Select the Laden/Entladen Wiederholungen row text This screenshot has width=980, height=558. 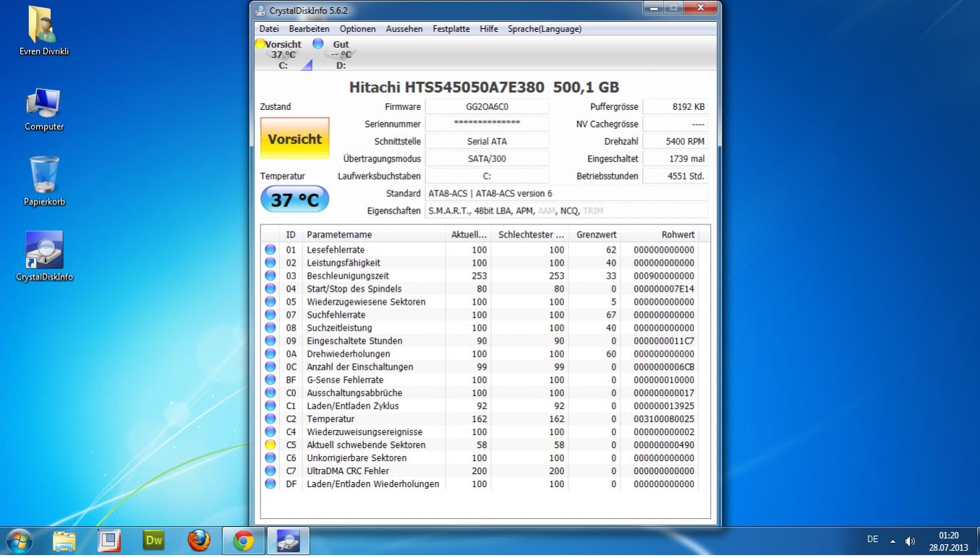[x=372, y=484]
